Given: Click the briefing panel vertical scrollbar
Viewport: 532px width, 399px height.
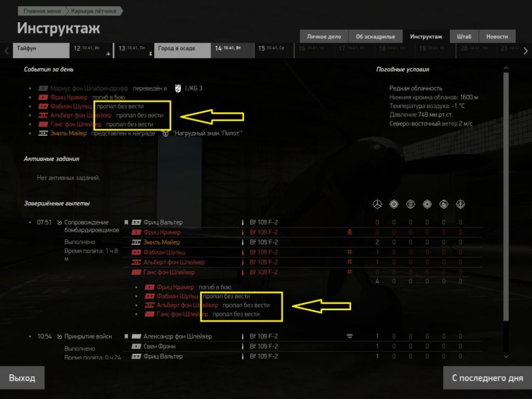Looking at the screenshot, I should point(506,197).
